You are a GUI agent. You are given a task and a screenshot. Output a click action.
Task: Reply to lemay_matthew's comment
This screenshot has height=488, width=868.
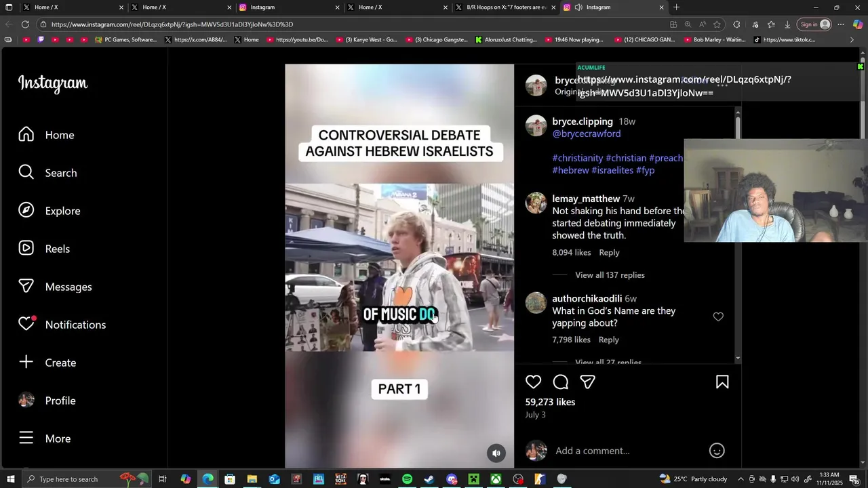click(609, 252)
